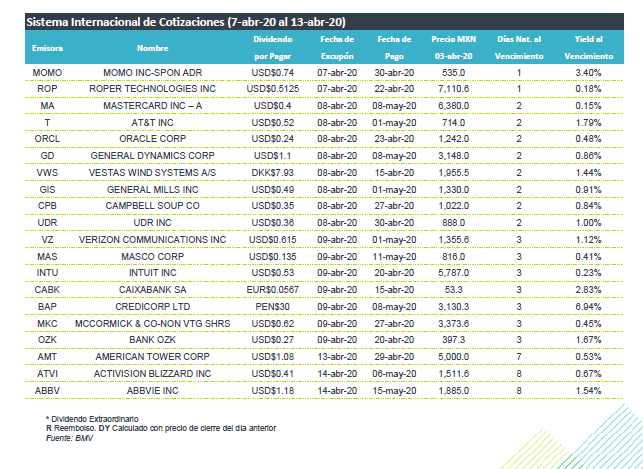Click the 'Emisora' column header
This screenshot has height=469, width=643.
click(48, 48)
